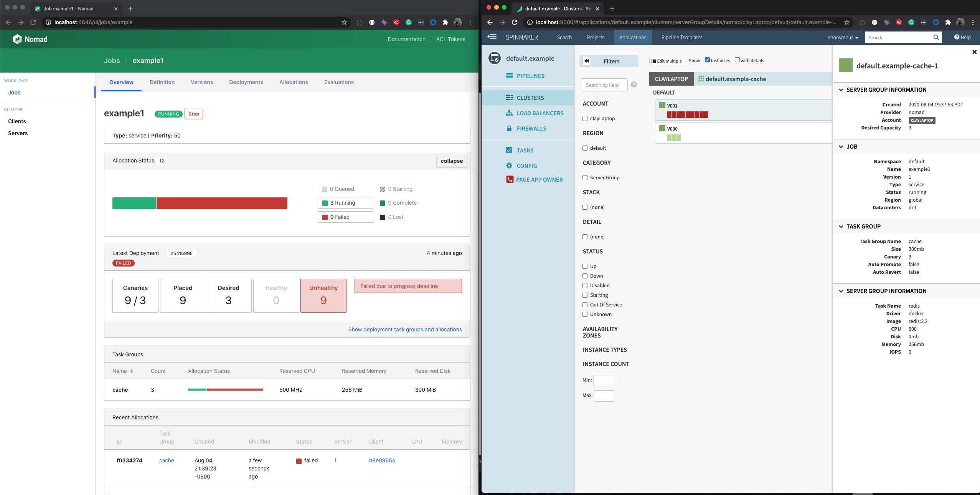The width and height of the screenshot is (980, 495).
Task: Open Load Balancers sitemap icon
Action: [x=509, y=113]
